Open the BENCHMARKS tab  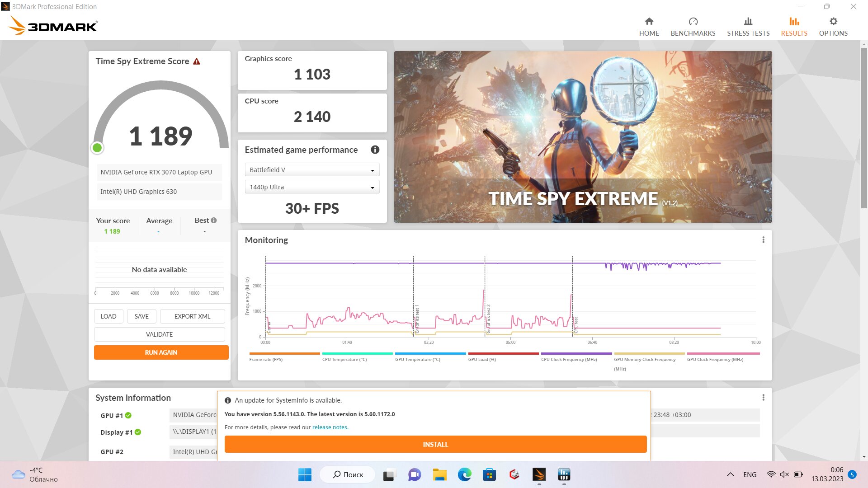coord(693,27)
